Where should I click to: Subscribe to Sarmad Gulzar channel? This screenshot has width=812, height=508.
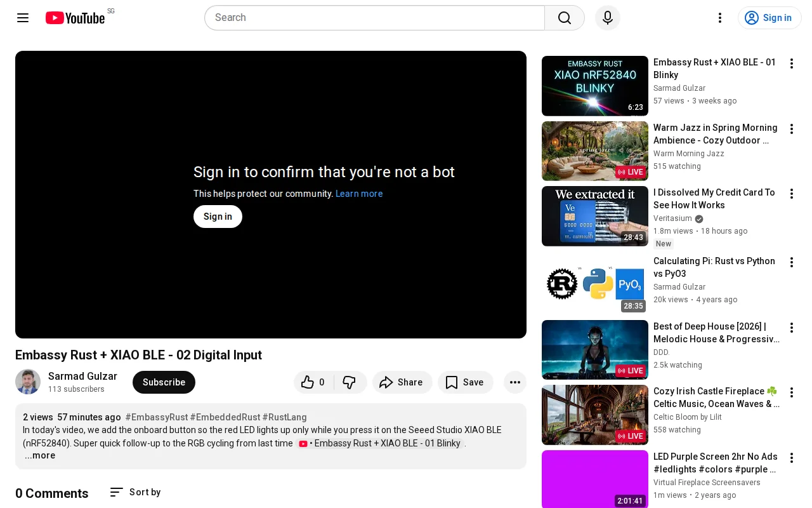164,382
